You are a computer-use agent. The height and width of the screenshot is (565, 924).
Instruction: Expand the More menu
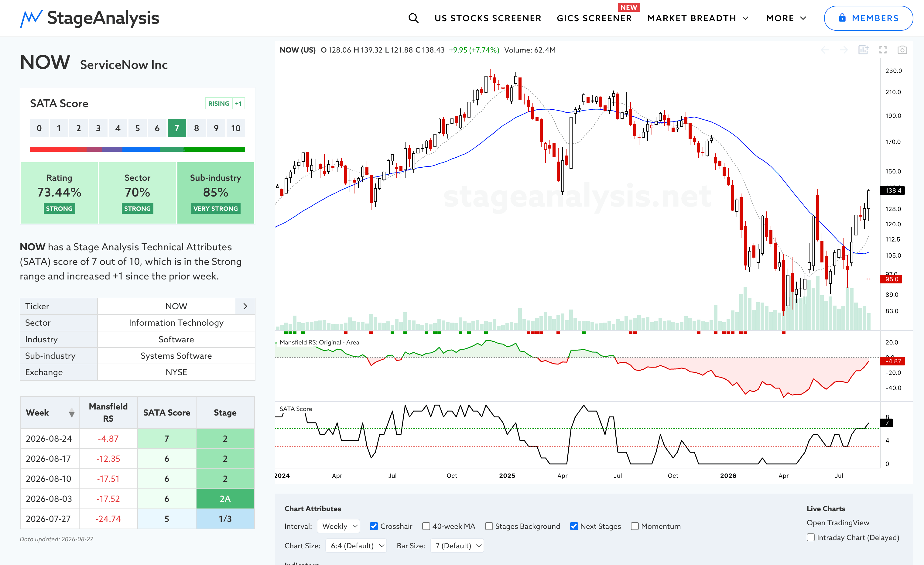click(x=786, y=18)
